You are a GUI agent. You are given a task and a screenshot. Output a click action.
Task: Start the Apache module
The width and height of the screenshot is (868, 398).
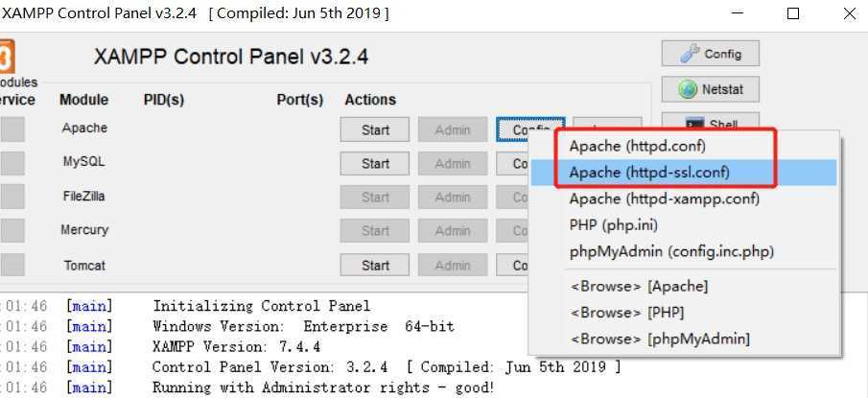(375, 129)
